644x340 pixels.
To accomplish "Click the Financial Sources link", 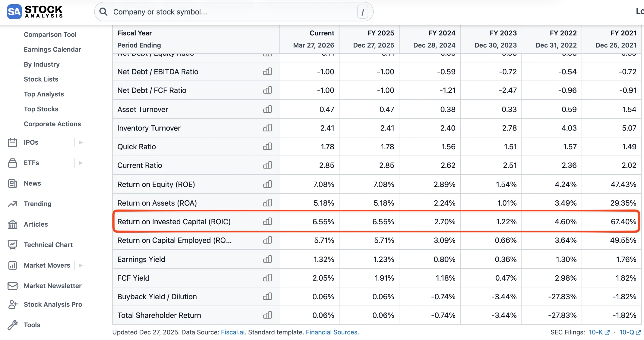I will coord(332,332).
